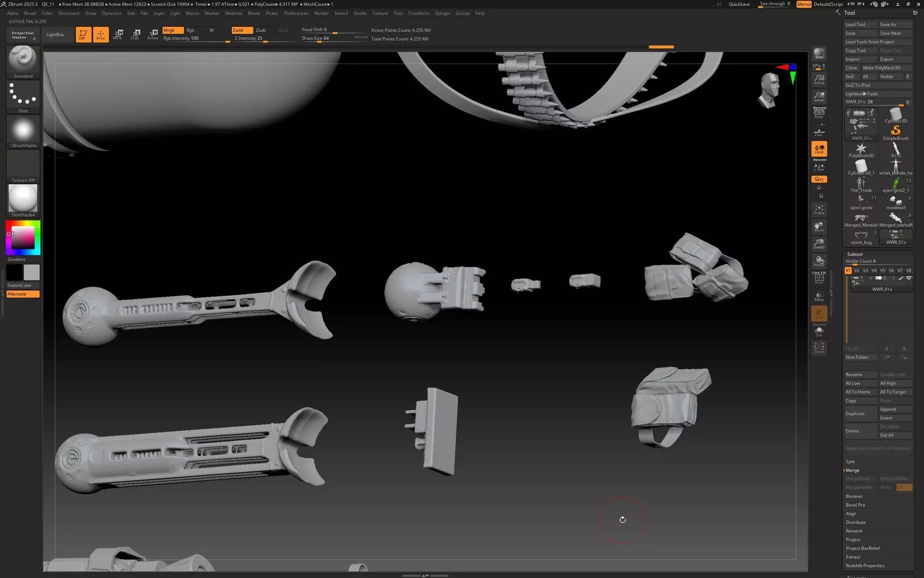Activate Edit mode button
The image size is (924, 578).
coord(83,34)
